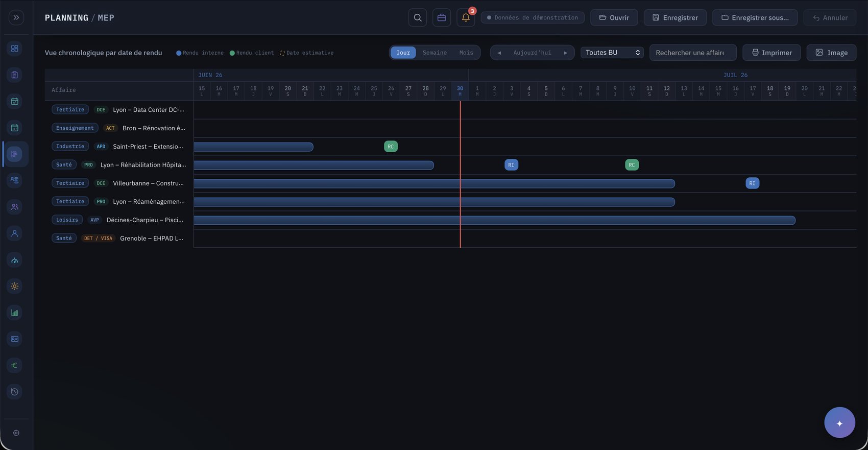The height and width of the screenshot is (450, 868).
Task: Export the timeline with Image button
Action: pyautogui.click(x=831, y=53)
